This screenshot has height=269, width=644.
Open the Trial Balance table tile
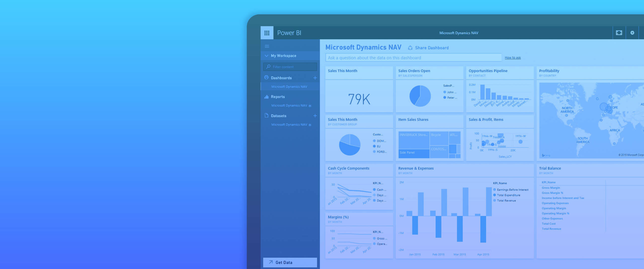point(590,211)
